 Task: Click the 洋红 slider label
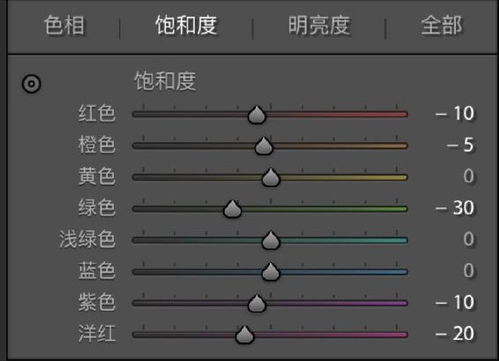tap(97, 334)
